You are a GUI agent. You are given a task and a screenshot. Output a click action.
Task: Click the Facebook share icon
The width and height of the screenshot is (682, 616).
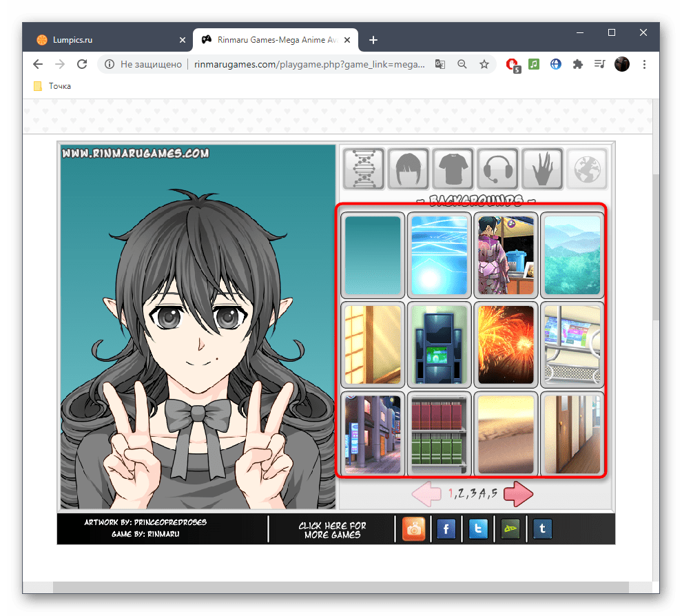(446, 529)
